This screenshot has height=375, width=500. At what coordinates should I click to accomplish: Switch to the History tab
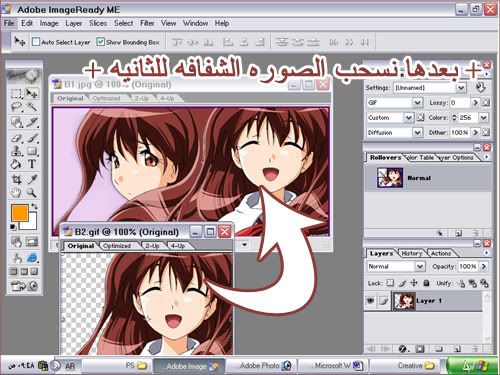(x=412, y=253)
